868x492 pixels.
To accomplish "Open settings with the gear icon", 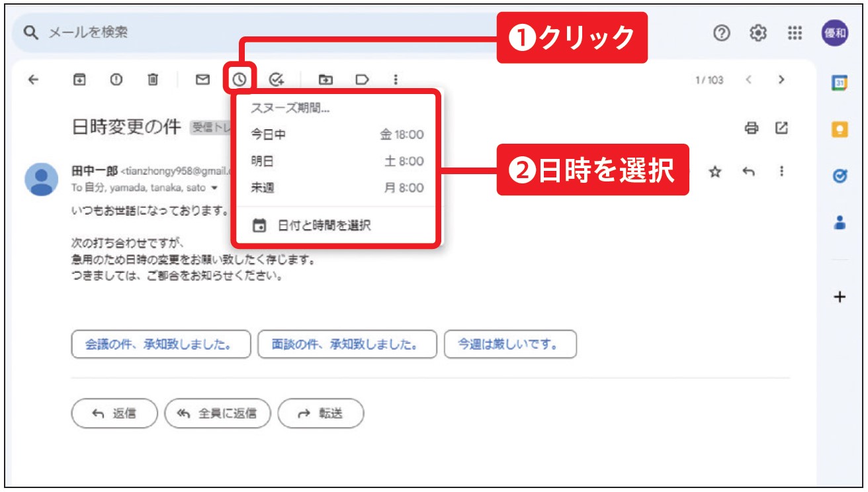I will (x=758, y=33).
